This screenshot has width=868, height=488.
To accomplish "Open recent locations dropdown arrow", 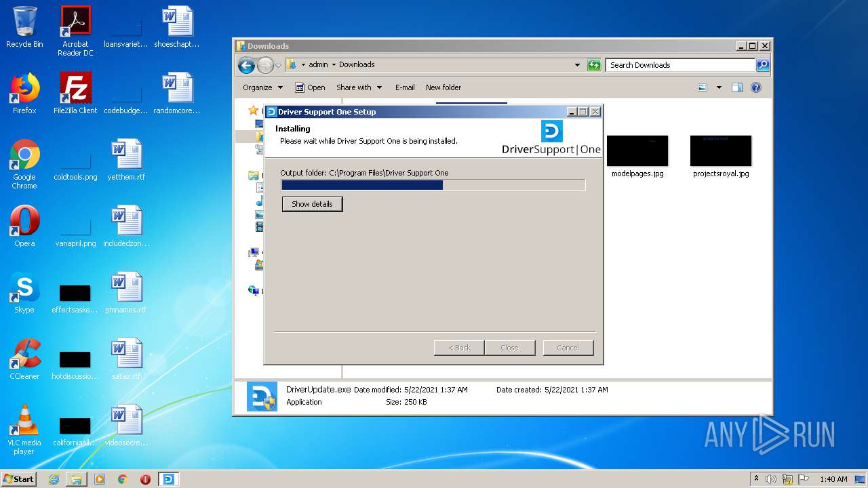I will [x=278, y=66].
